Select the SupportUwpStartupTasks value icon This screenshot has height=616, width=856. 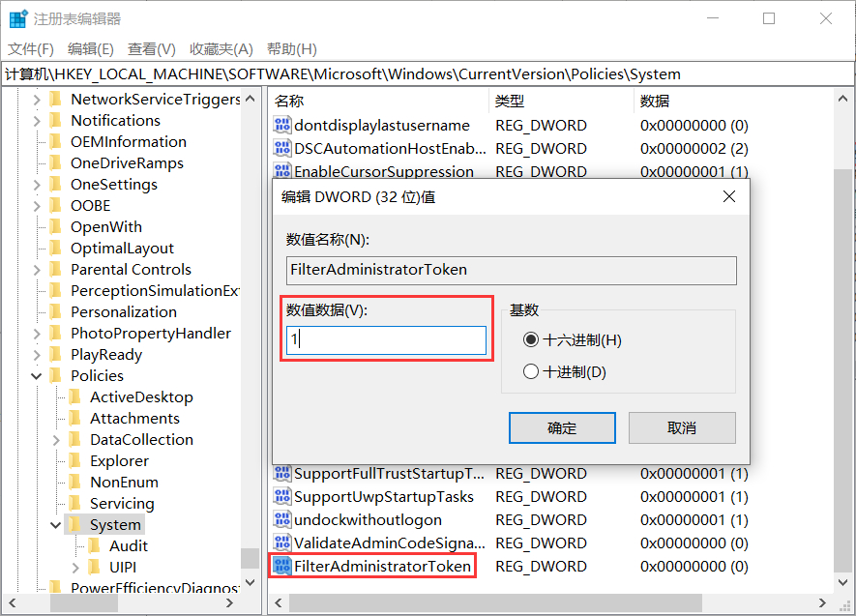click(283, 496)
